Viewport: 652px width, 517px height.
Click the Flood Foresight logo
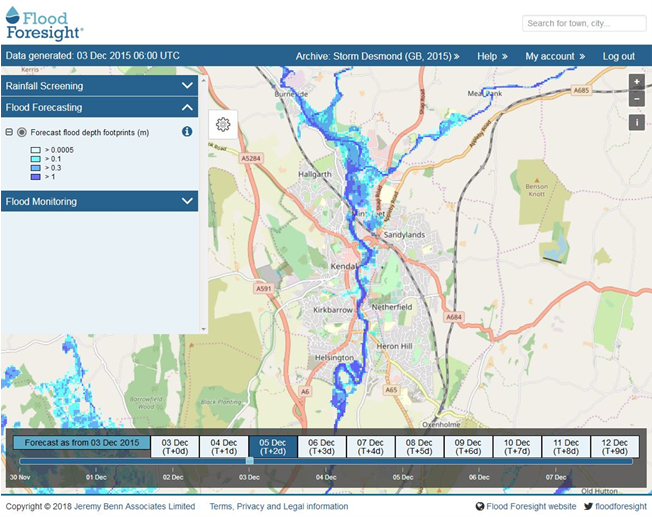[x=46, y=22]
